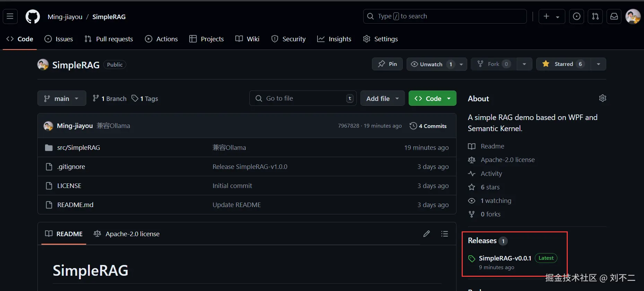Focus the Type / to search box
This screenshot has height=291, width=644.
click(x=445, y=16)
